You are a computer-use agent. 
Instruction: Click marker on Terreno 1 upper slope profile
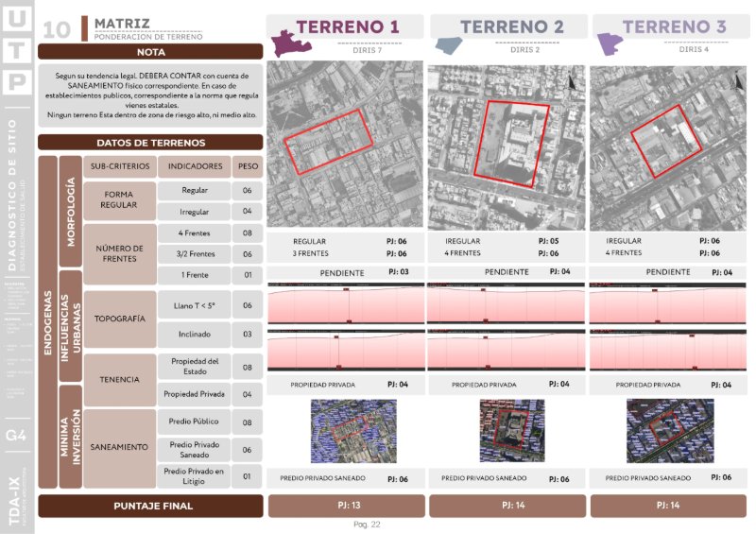pos(346,289)
